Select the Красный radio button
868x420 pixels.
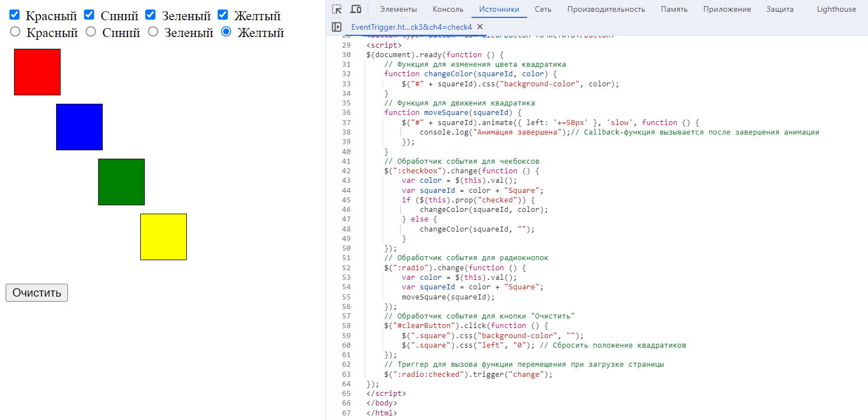pyautogui.click(x=15, y=32)
